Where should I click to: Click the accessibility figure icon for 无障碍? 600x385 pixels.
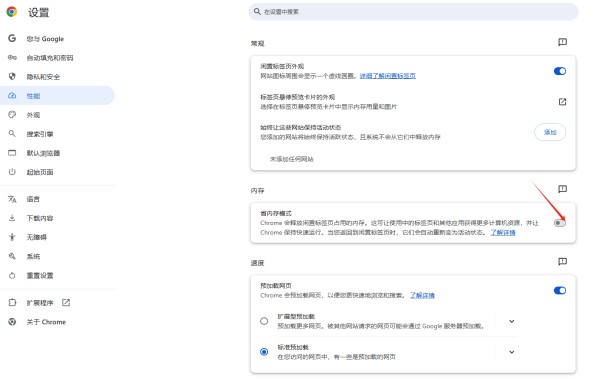(x=12, y=237)
